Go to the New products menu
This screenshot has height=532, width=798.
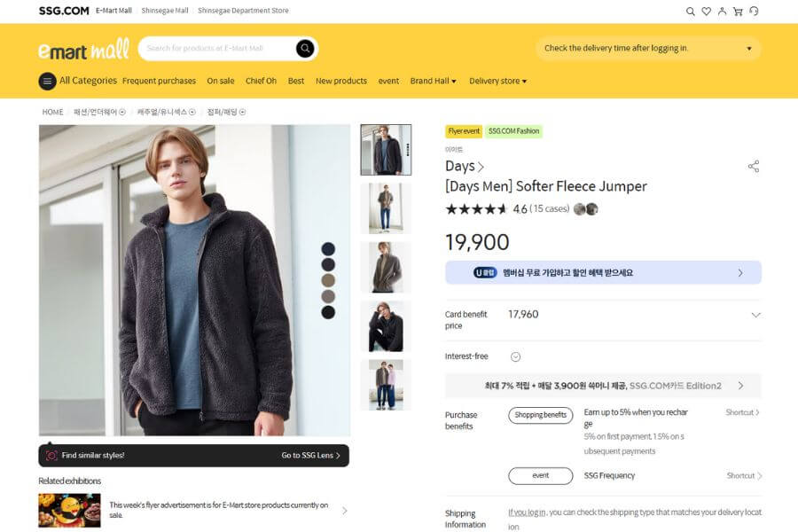pos(340,82)
